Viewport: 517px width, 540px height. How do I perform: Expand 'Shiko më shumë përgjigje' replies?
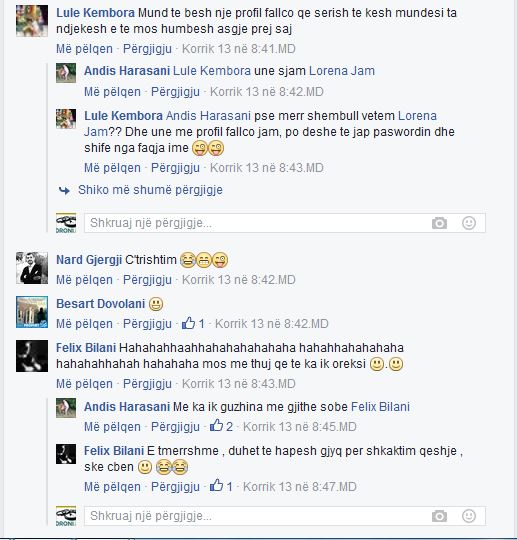(x=150, y=190)
